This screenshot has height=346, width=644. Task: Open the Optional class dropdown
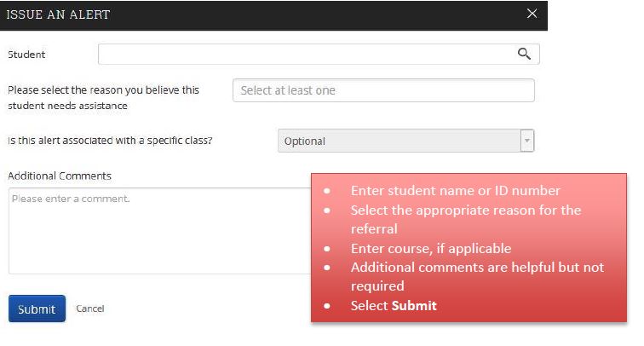point(399,141)
